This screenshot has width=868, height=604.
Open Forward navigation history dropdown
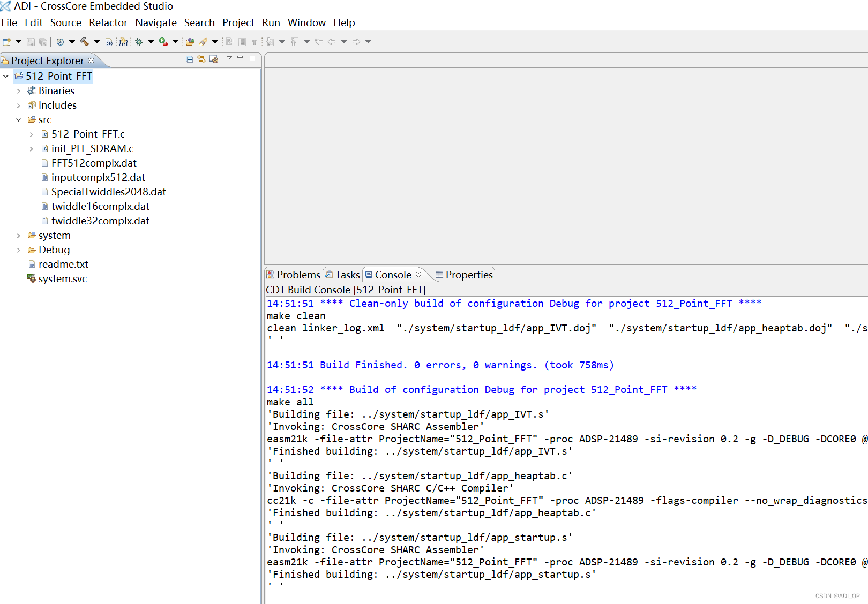coord(368,42)
